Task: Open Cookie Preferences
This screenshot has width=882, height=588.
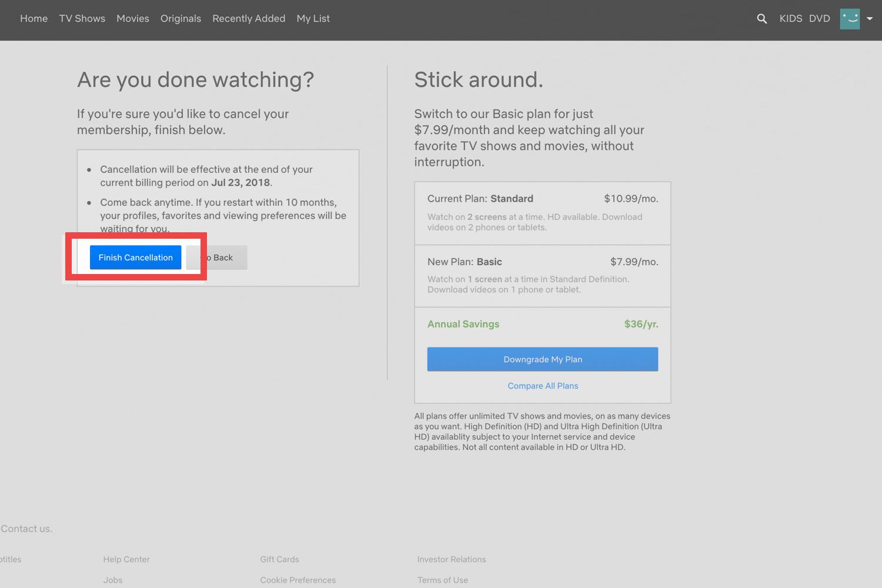Action: (298, 580)
